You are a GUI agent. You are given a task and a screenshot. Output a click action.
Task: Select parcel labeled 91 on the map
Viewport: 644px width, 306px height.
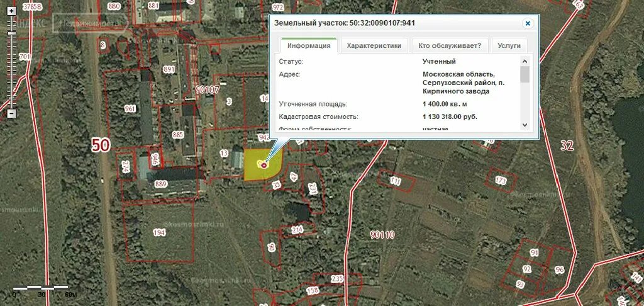pyautogui.click(x=535, y=252)
